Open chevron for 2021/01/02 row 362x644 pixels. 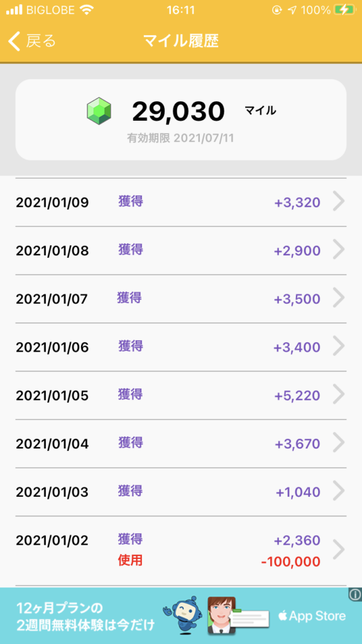pos(339,550)
